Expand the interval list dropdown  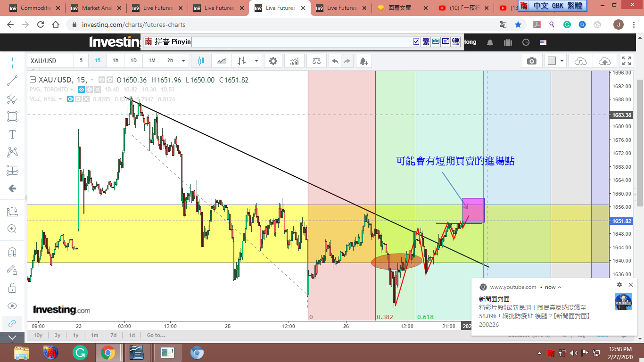(183, 61)
